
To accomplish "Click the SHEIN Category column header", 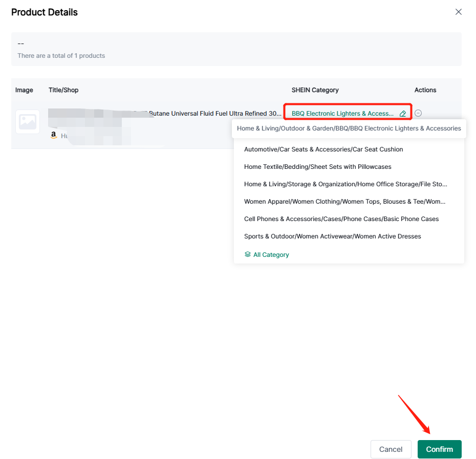I will [x=315, y=90].
